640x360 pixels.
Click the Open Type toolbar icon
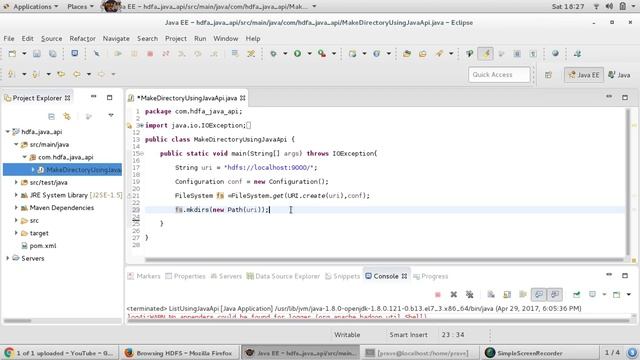click(x=407, y=53)
